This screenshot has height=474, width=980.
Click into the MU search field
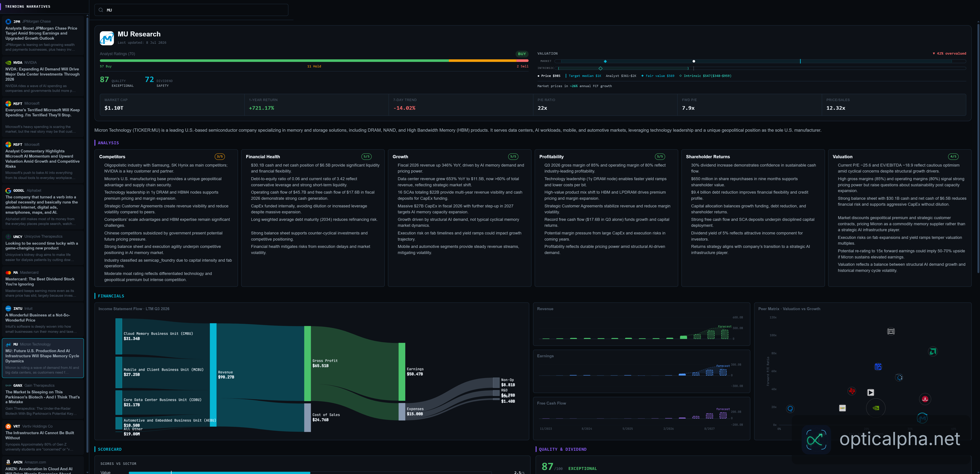191,10
